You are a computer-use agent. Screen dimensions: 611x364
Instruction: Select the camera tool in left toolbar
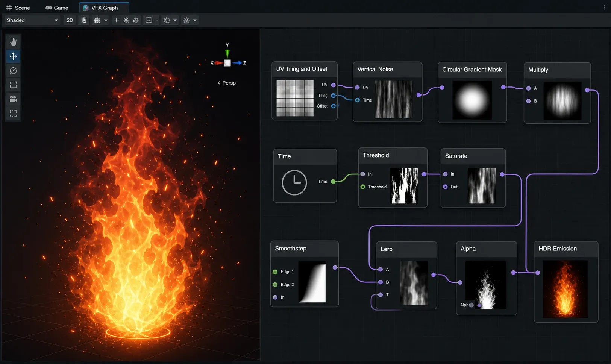pos(13,99)
